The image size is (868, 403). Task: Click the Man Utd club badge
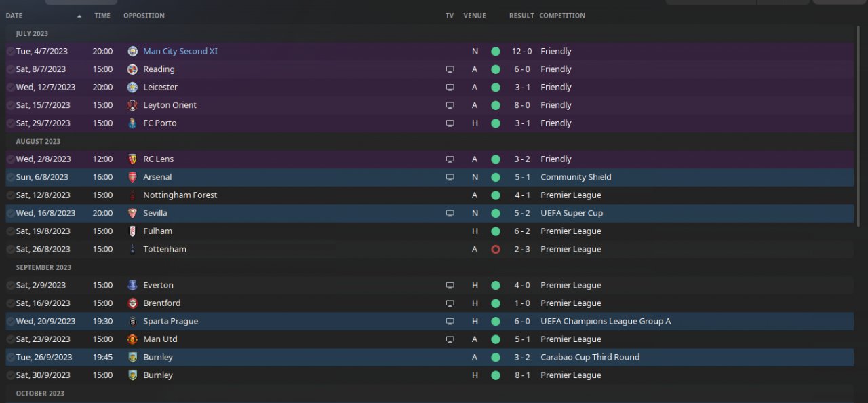point(132,339)
